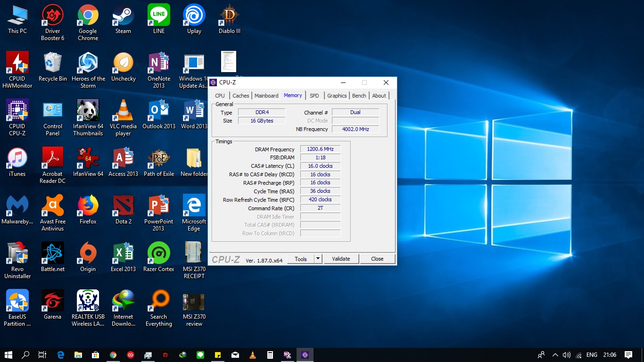Screen dimensions: 644x362
Task: Click the Tools button in CPU-Z
Action: point(301,259)
